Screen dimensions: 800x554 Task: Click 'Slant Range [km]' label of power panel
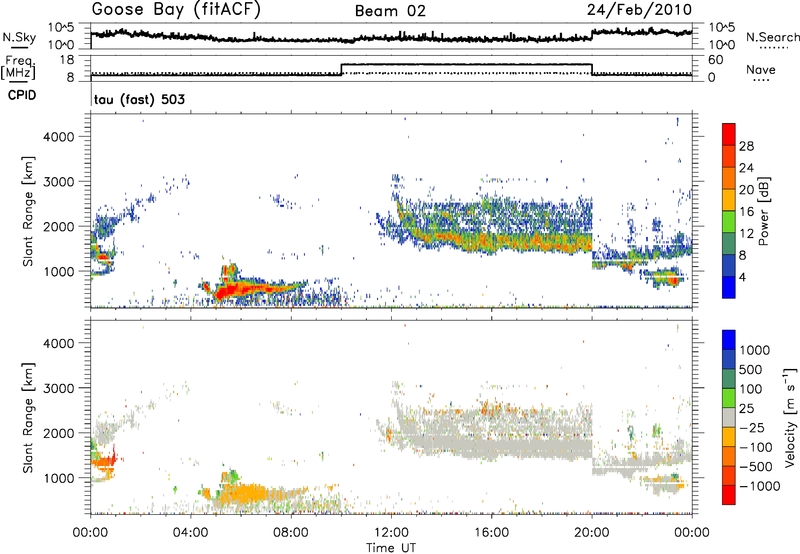click(28, 211)
